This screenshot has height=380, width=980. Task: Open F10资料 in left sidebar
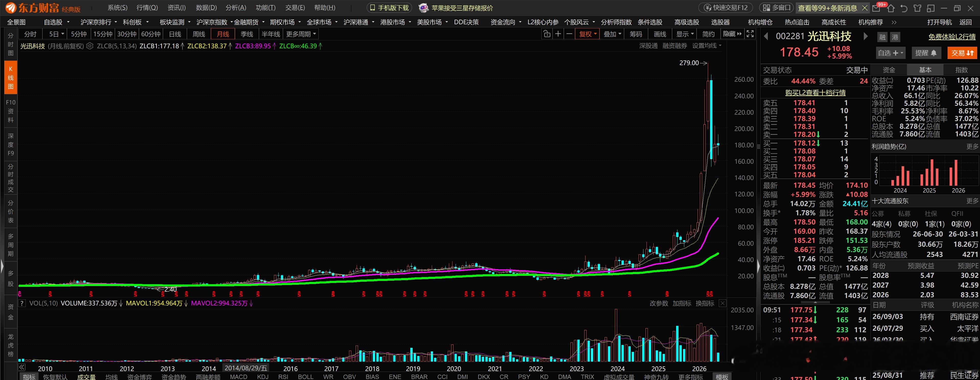(x=11, y=111)
